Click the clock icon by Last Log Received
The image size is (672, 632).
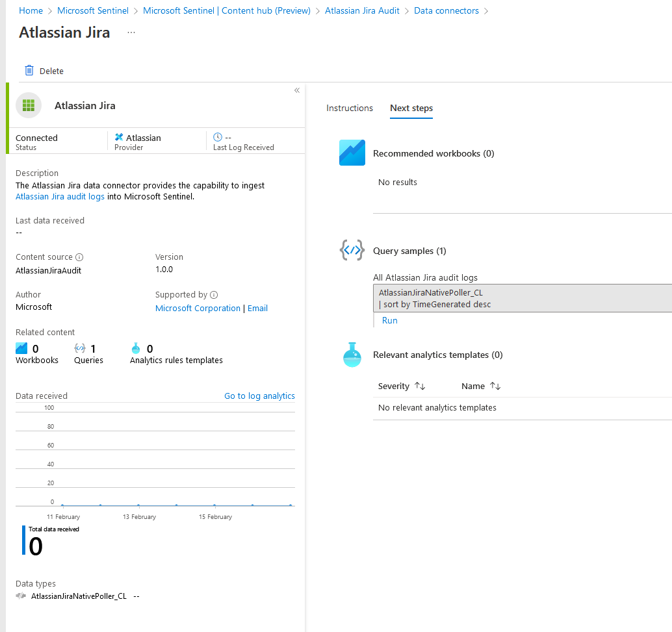tap(218, 137)
